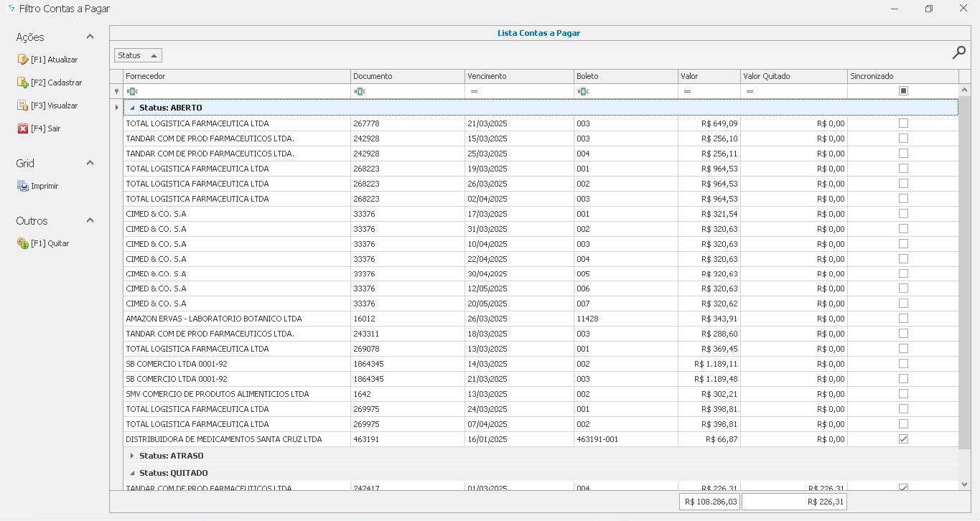Check Sincronizado for CIMED boleto 007 row
Screen dimensions: 980x521
tap(903, 304)
